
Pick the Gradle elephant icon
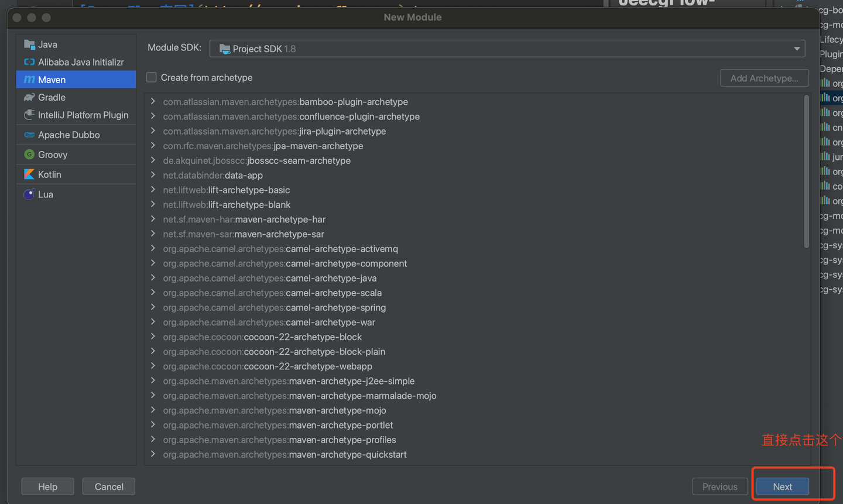29,97
